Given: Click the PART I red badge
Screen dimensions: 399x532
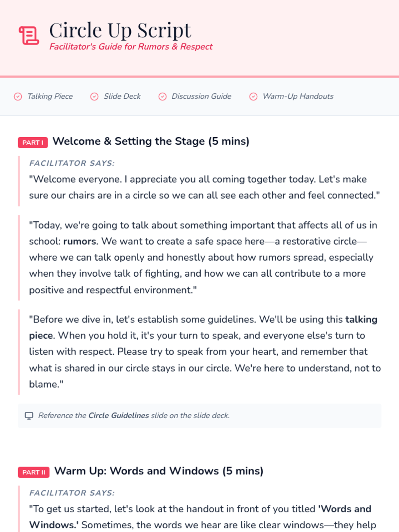Looking at the screenshot, I should (33, 142).
